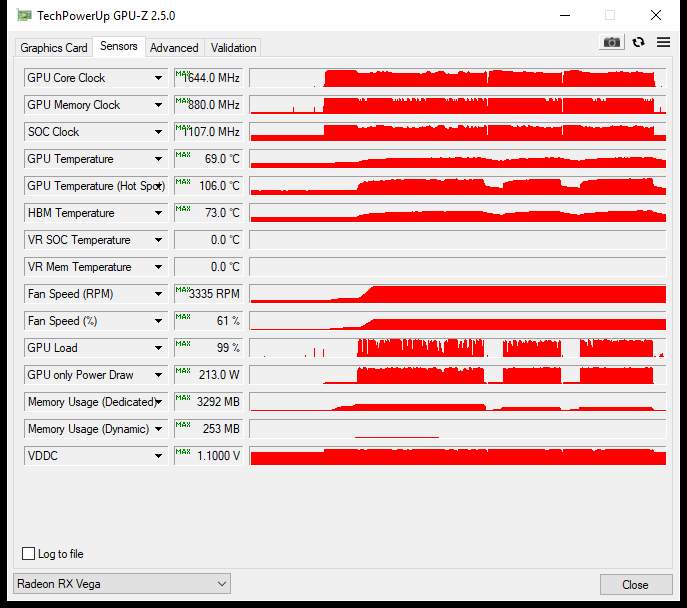The height and width of the screenshot is (608, 687).
Task: Click the VR SOC Temperature 0.0 °C value
Action: 209,240
